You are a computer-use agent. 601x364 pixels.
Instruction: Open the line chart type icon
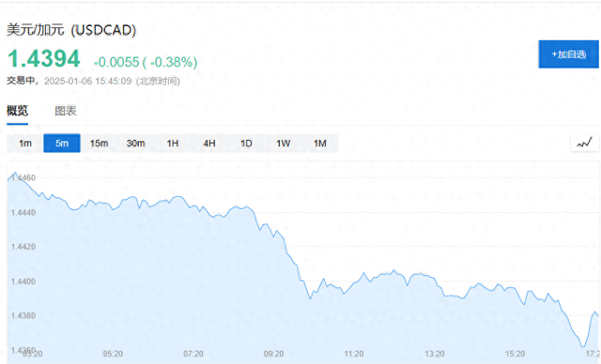pyautogui.click(x=584, y=144)
